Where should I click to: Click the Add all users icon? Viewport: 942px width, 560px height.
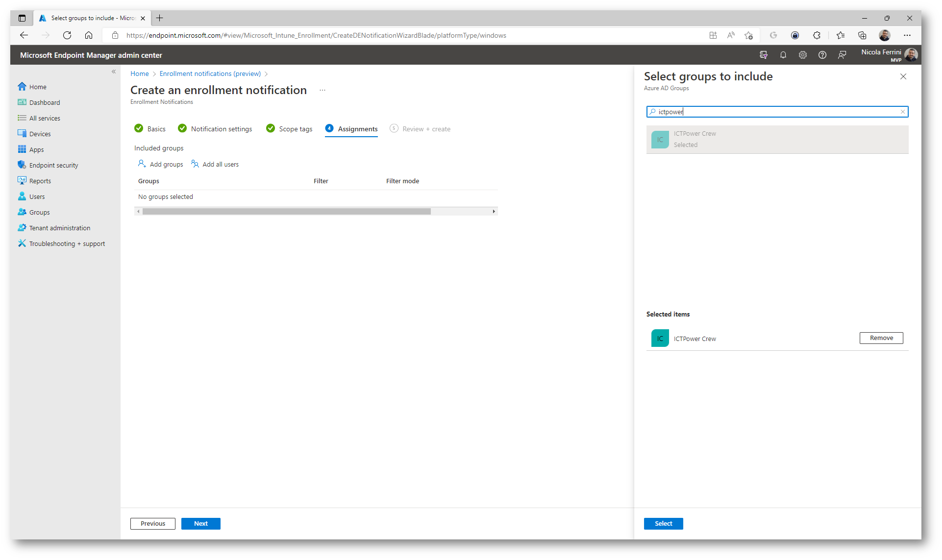(x=195, y=164)
